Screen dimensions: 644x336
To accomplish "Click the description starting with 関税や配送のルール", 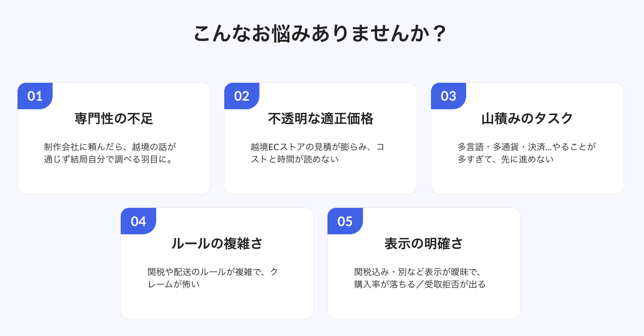I will 213,278.
